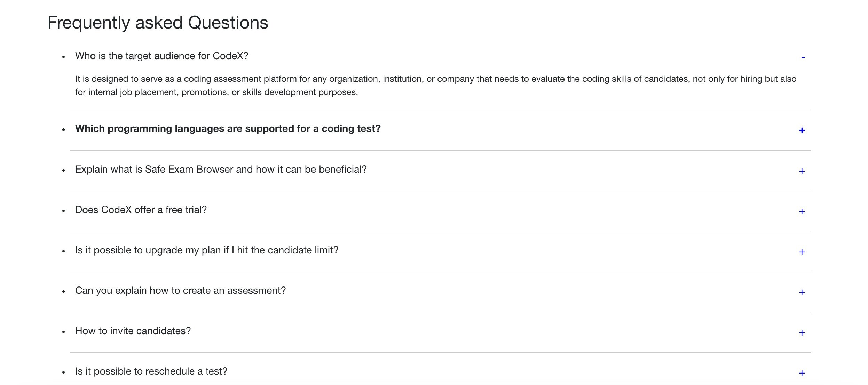868x385 pixels.
Task: Click plus icon for create assessment question
Action: pos(802,292)
